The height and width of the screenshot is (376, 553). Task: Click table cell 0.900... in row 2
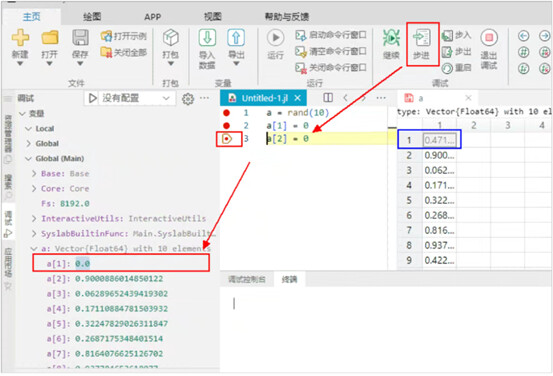click(x=439, y=155)
